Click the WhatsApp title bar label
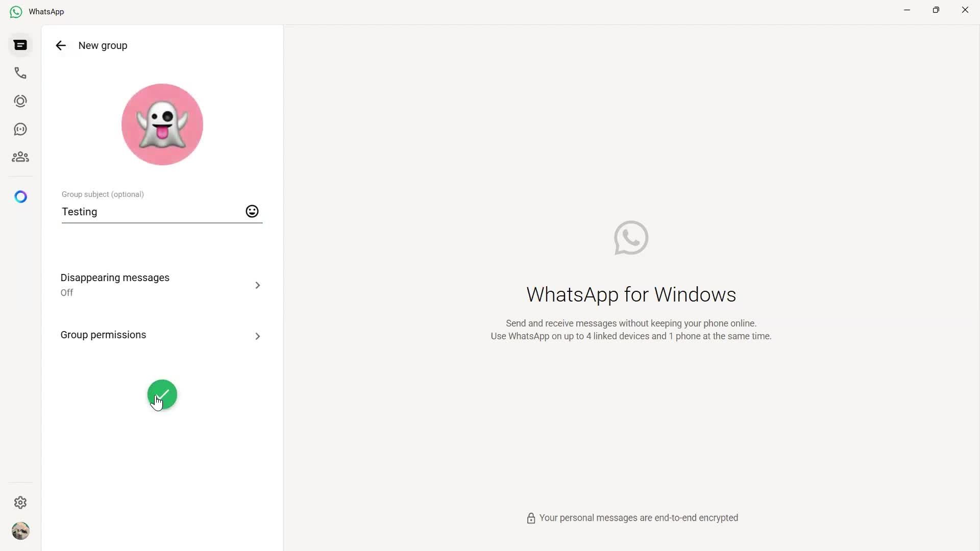This screenshot has height=551, width=980. 46,11
